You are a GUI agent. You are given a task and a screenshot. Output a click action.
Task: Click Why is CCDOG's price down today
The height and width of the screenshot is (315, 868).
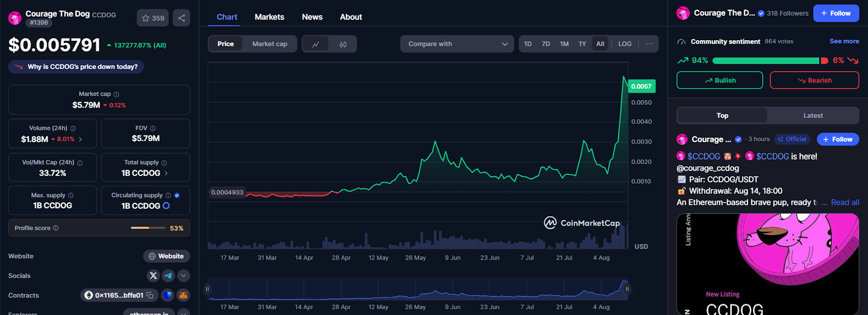(x=76, y=67)
